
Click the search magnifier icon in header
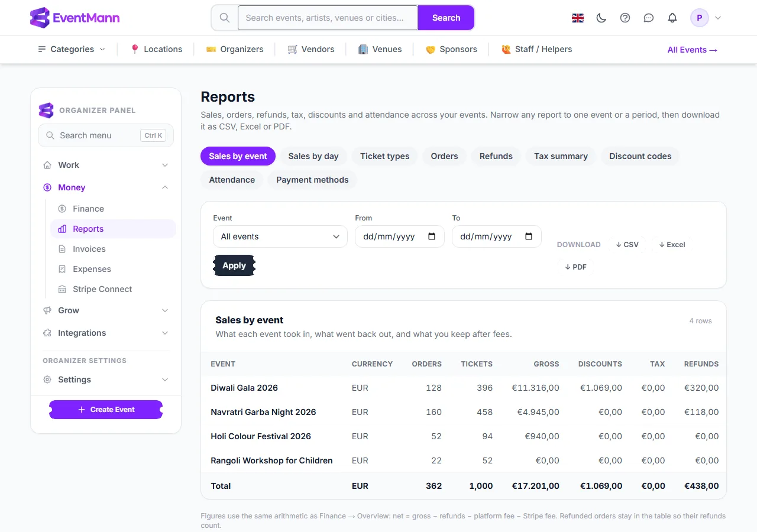pyautogui.click(x=225, y=18)
